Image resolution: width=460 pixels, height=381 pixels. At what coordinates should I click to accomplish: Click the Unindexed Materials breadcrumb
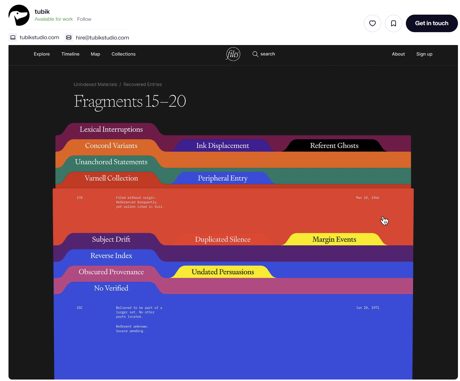click(x=95, y=84)
